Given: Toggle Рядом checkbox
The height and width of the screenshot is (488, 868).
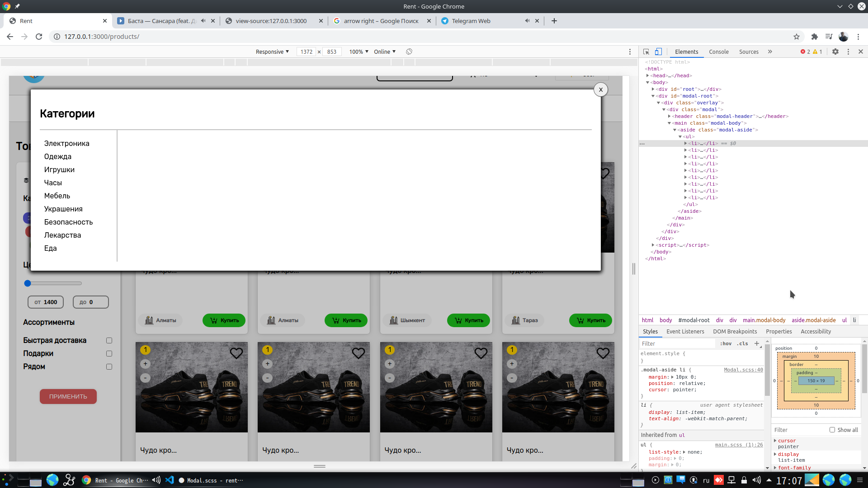Looking at the screenshot, I should pyautogui.click(x=109, y=366).
